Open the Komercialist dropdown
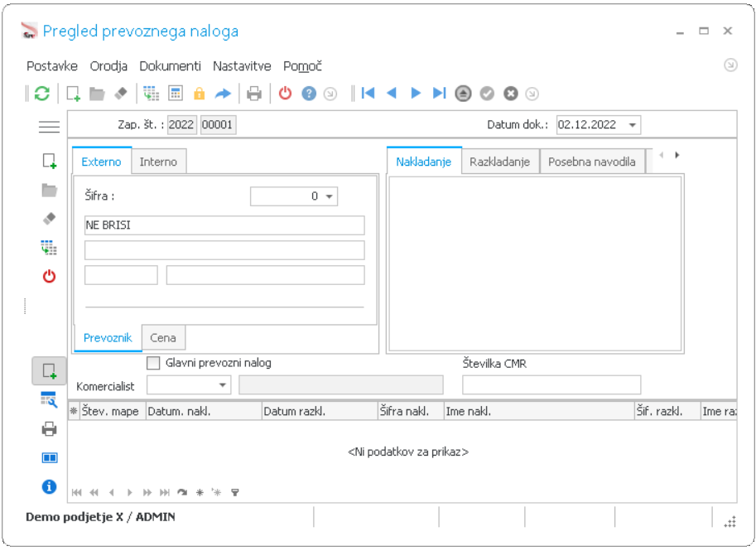Viewport: 756px width, 551px height. (x=222, y=385)
